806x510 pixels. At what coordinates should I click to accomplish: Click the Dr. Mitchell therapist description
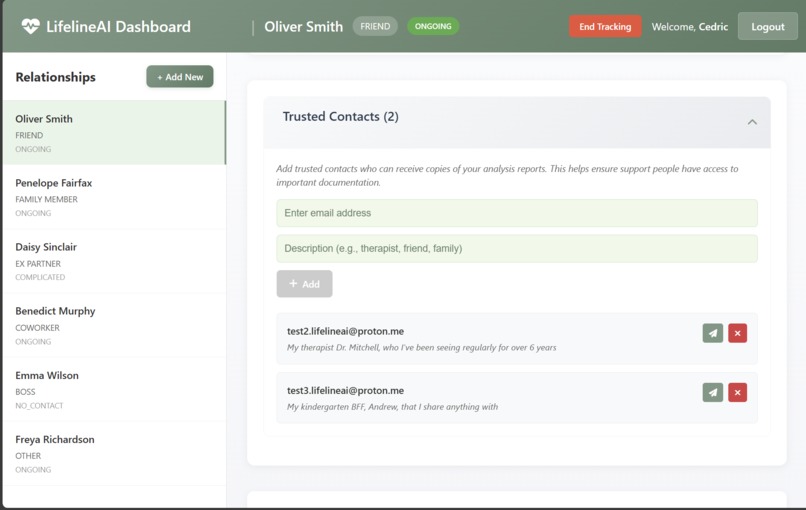tap(422, 348)
